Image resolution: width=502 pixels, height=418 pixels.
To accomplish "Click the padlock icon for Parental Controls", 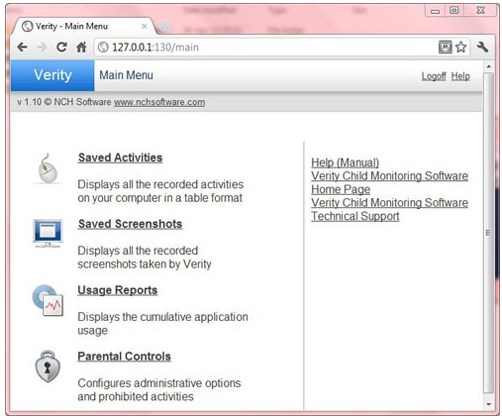I will point(48,366).
